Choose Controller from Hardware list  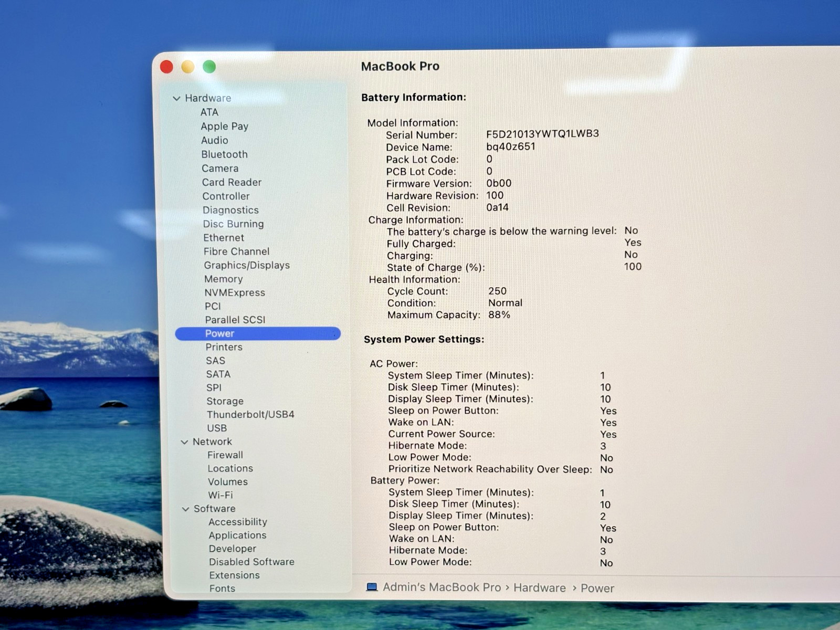pyautogui.click(x=226, y=196)
